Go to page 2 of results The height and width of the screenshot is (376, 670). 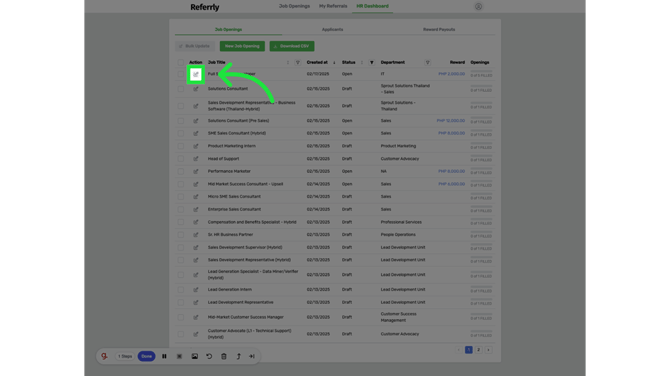tap(479, 350)
